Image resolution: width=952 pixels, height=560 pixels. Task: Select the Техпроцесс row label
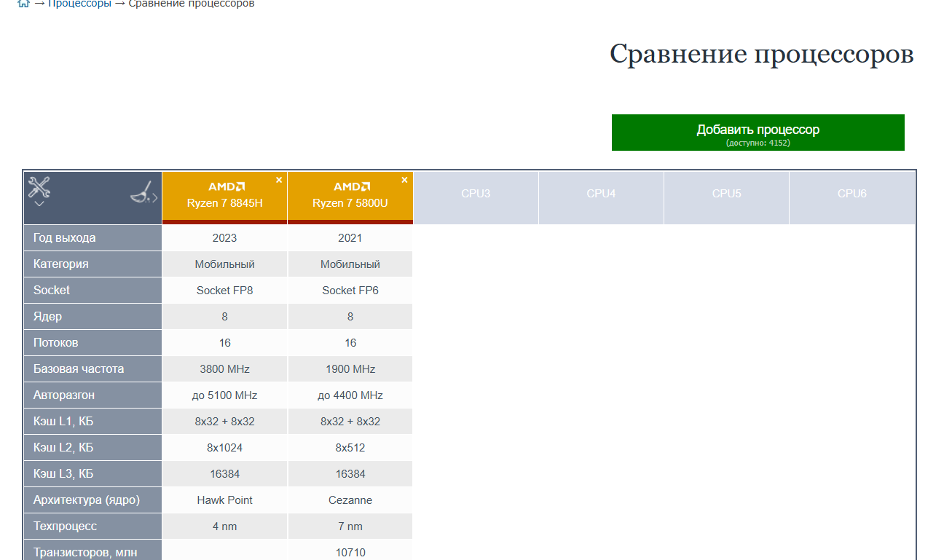pyautogui.click(x=93, y=527)
